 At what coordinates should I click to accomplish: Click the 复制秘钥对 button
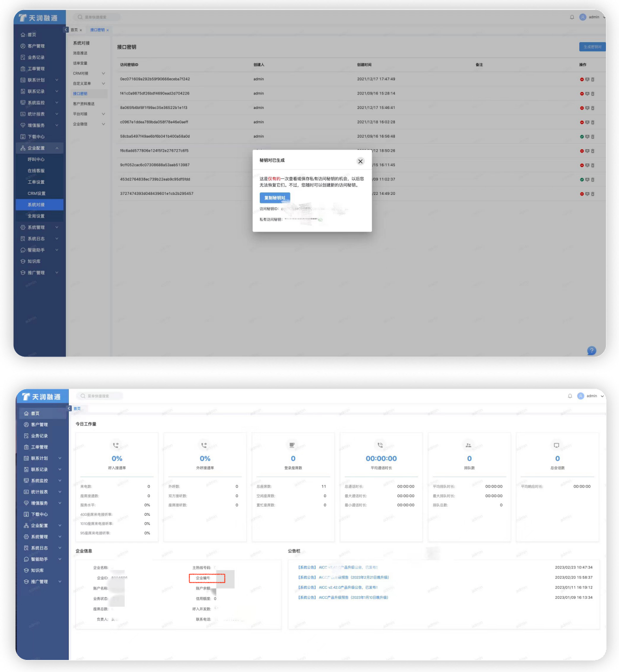pos(275,198)
